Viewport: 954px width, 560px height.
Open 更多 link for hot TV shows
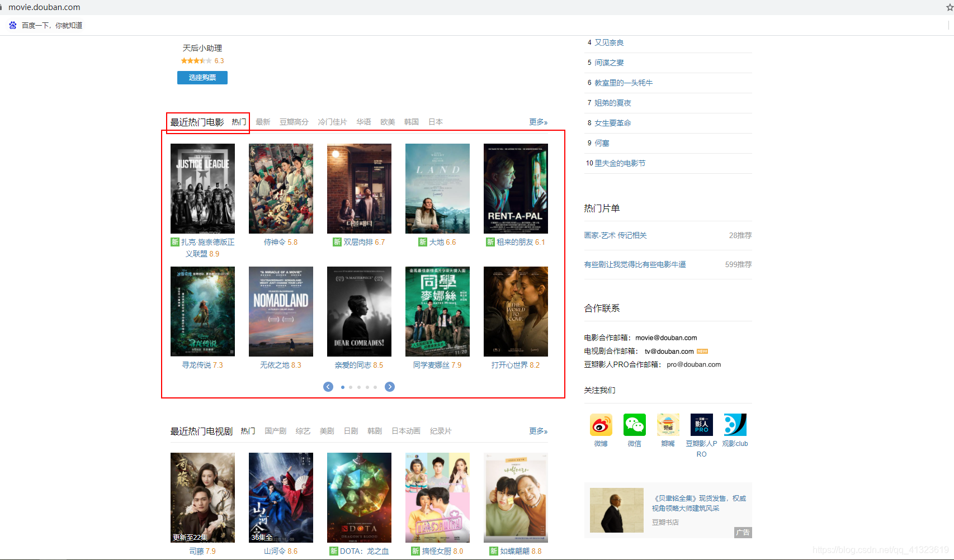coord(539,431)
